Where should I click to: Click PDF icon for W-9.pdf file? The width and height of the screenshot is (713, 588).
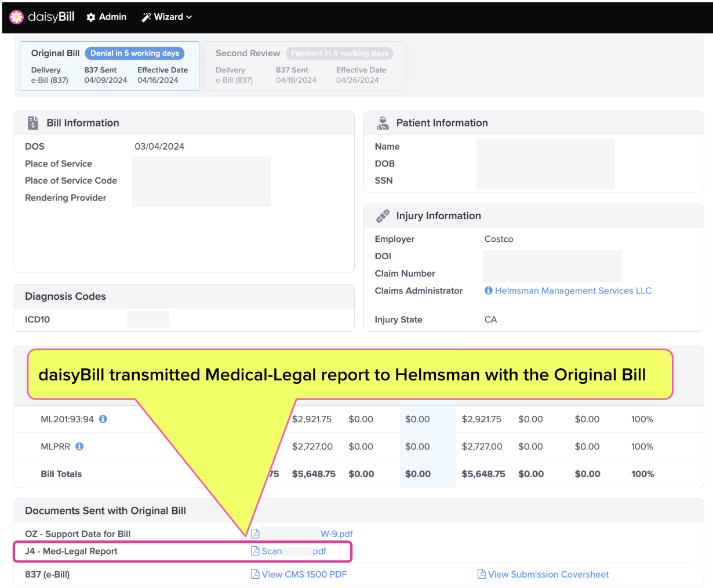click(x=255, y=533)
